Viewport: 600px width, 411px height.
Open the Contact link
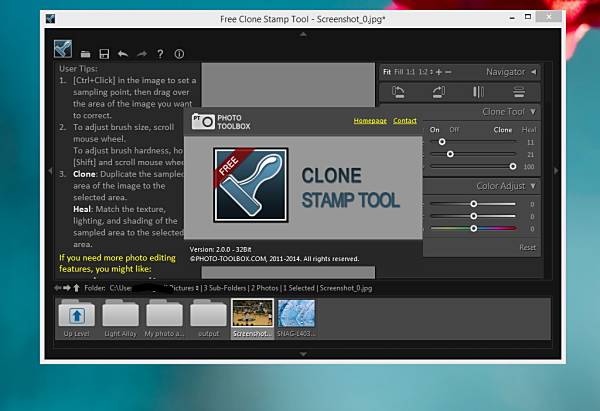405,121
